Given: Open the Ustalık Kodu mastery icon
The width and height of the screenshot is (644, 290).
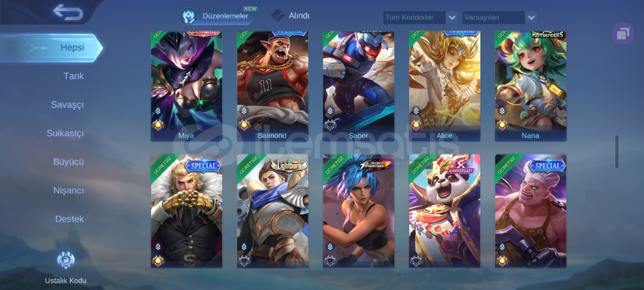Looking at the screenshot, I should 66,260.
